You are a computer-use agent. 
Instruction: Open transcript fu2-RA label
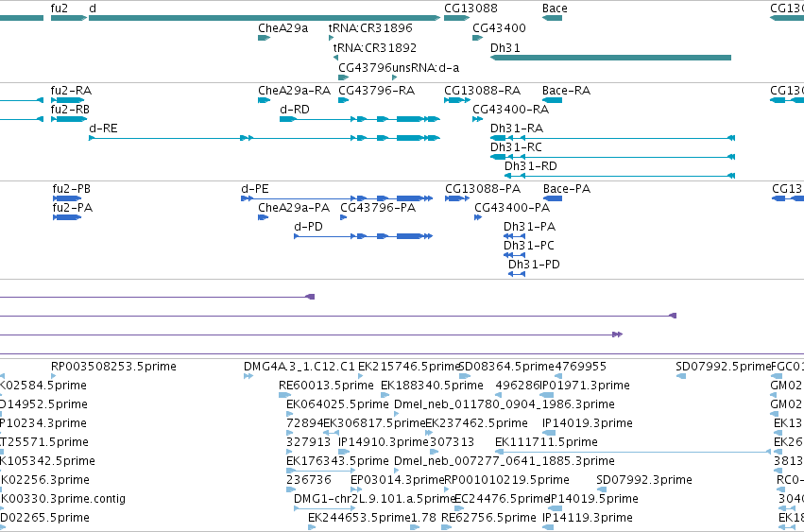pos(71,91)
